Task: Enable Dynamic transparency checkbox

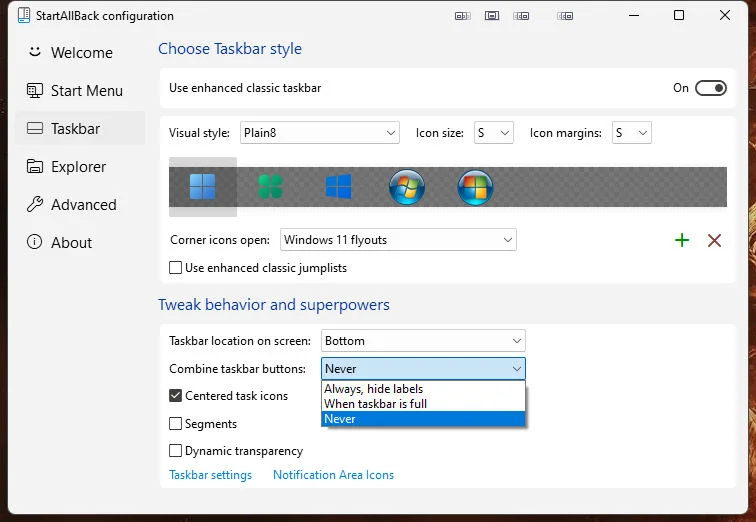Action: pyautogui.click(x=176, y=451)
